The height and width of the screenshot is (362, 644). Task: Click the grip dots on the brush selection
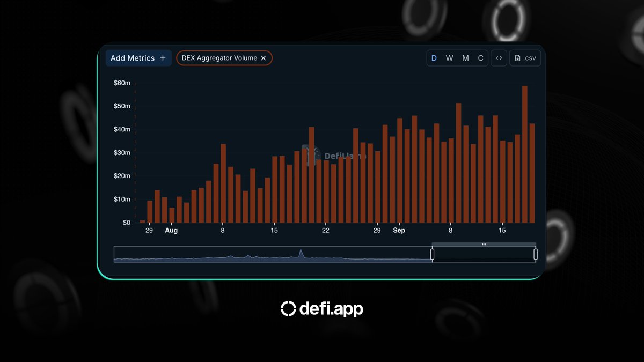click(484, 244)
